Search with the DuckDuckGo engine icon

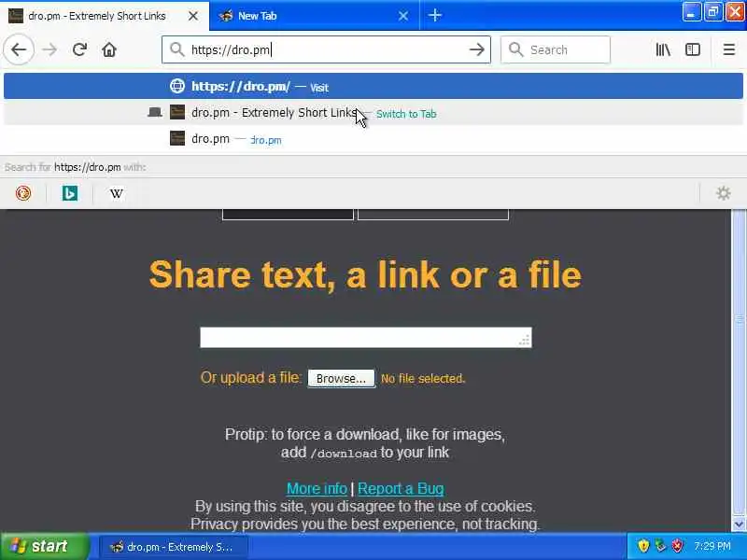23,193
